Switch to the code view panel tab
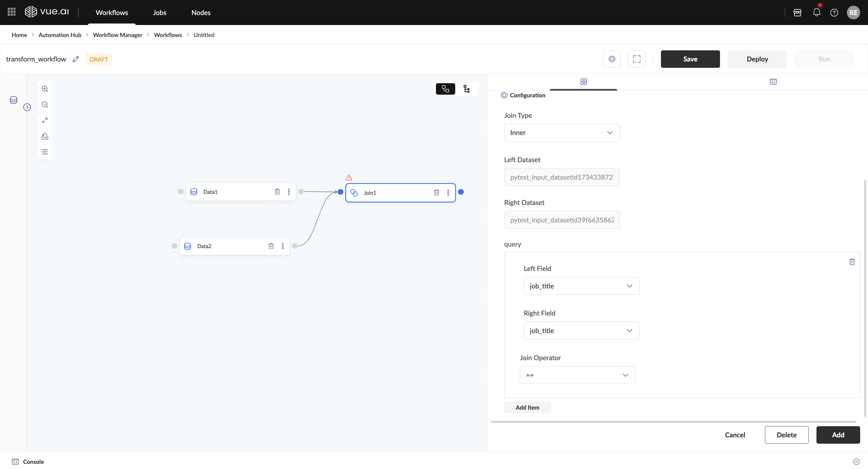 (773, 82)
